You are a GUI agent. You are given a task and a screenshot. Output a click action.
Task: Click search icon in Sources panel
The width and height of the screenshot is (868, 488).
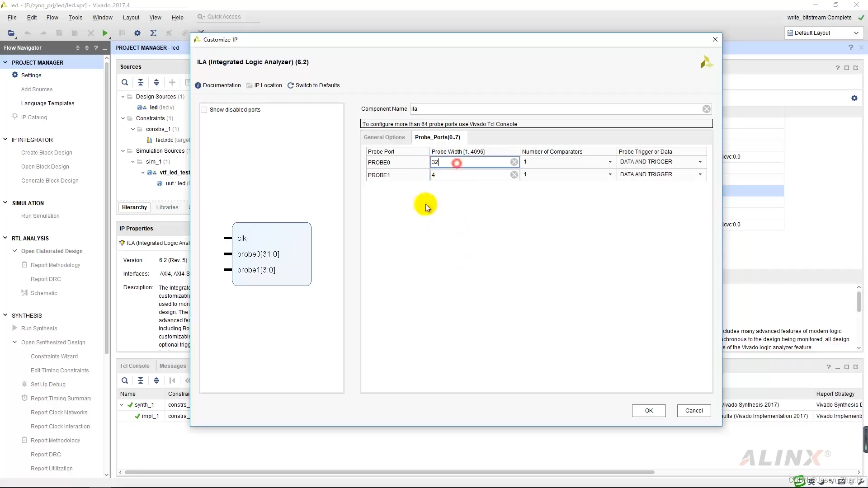tap(125, 82)
